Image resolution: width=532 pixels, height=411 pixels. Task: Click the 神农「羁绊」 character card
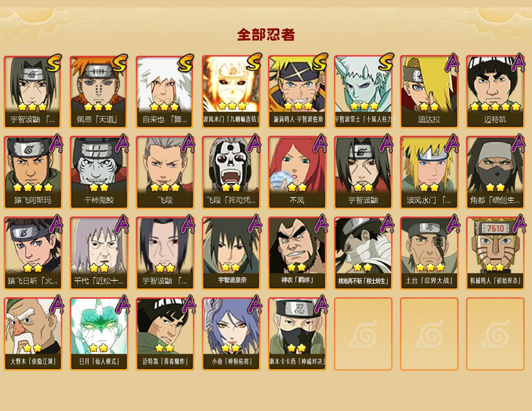pos(297,253)
